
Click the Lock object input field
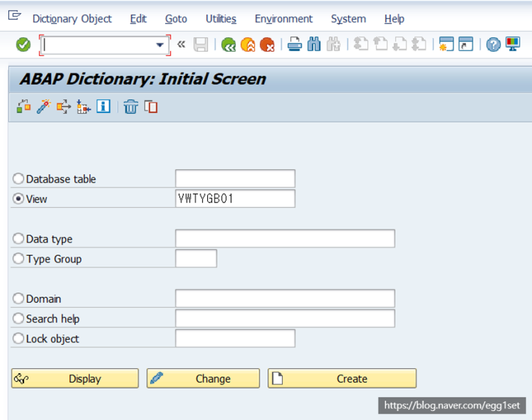235,339
